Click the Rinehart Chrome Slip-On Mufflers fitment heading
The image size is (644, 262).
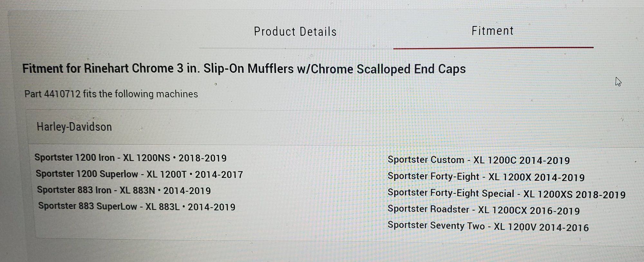click(244, 69)
